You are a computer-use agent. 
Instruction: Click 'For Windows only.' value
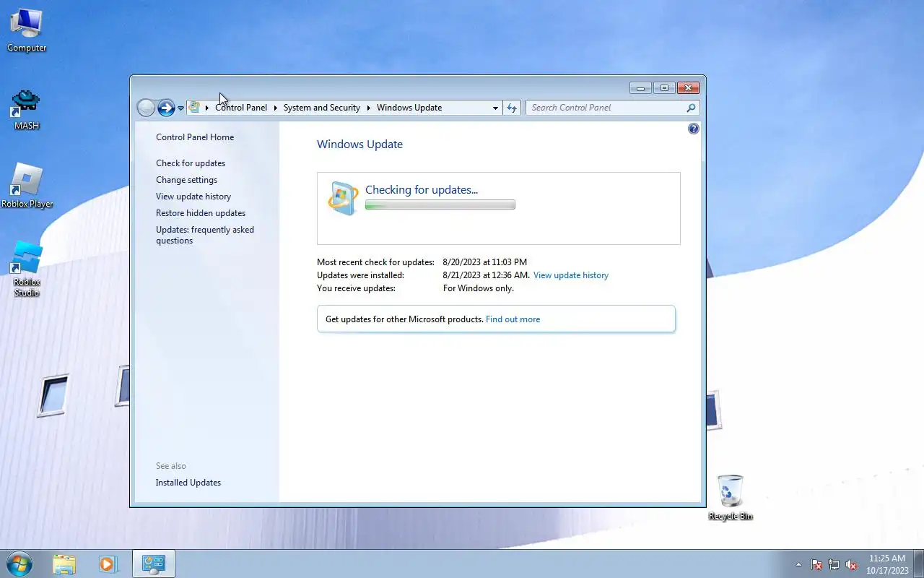point(479,288)
